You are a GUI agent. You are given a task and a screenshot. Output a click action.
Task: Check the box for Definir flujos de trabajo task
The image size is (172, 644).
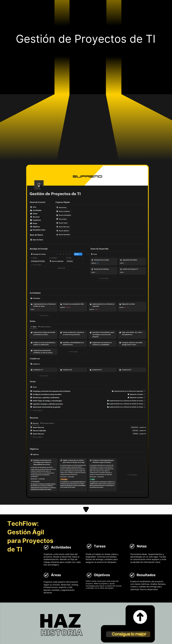[x=144, y=401]
